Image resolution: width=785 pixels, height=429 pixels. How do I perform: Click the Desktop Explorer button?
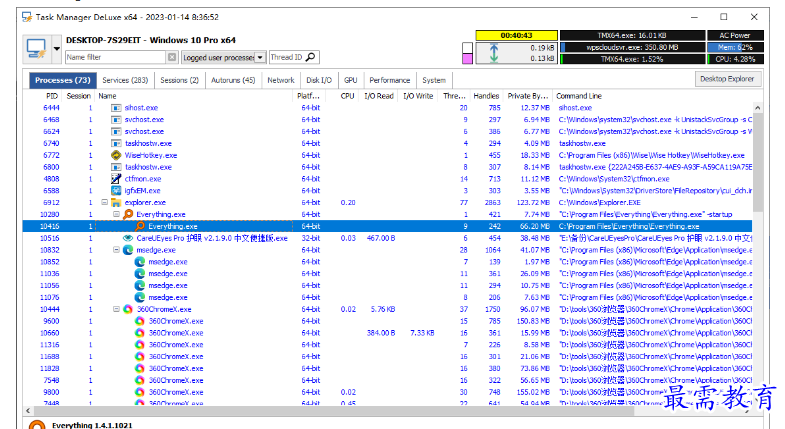(727, 79)
